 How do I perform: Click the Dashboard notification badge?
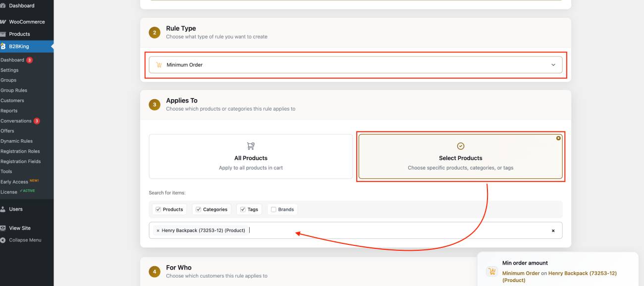(x=29, y=60)
